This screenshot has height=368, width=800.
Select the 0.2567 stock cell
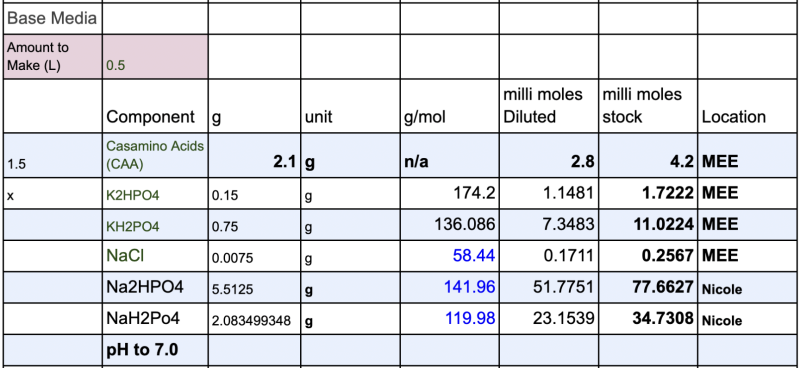click(x=648, y=256)
